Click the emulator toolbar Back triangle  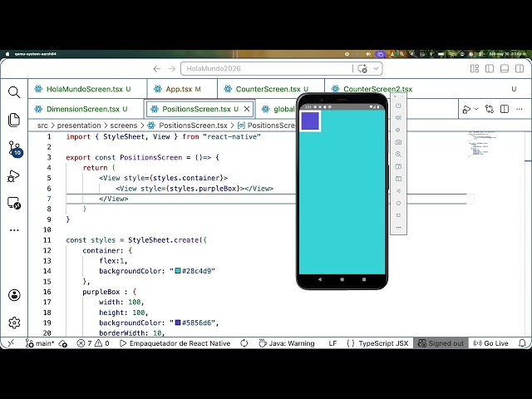398,191
